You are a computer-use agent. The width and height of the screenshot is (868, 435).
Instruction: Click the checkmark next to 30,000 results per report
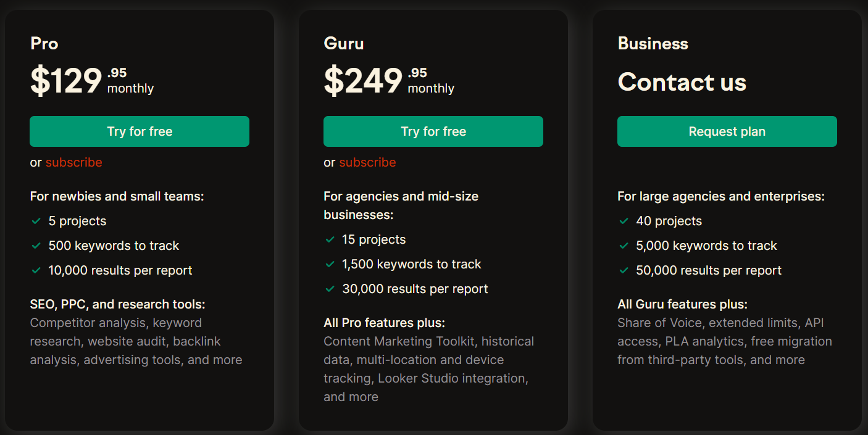pyautogui.click(x=330, y=289)
